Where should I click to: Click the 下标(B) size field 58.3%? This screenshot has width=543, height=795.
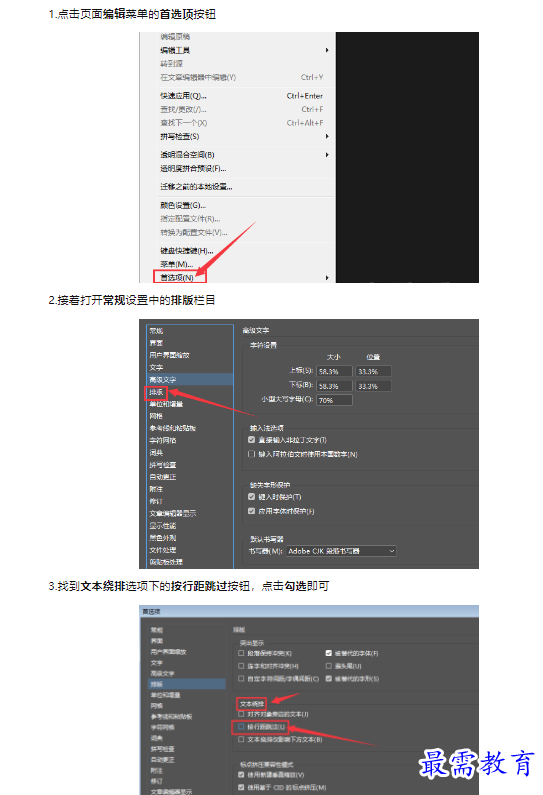tap(334, 386)
